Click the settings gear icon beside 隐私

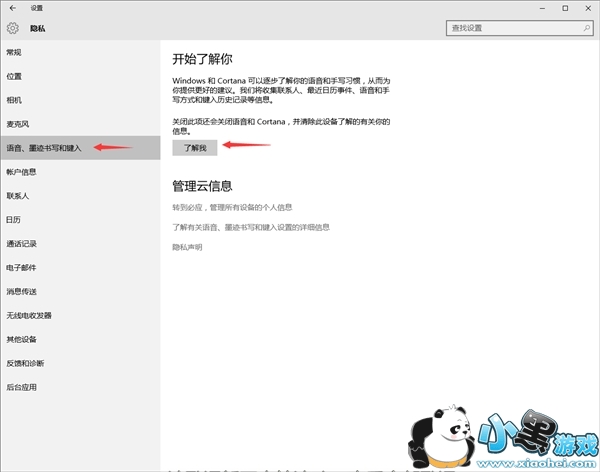[x=12, y=29]
